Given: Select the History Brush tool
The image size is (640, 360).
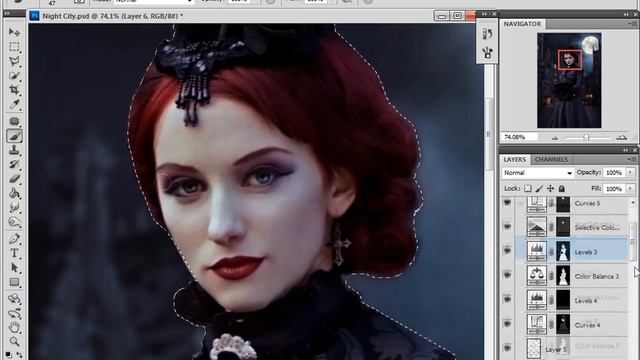Looking at the screenshot, I should pyautogui.click(x=14, y=164).
